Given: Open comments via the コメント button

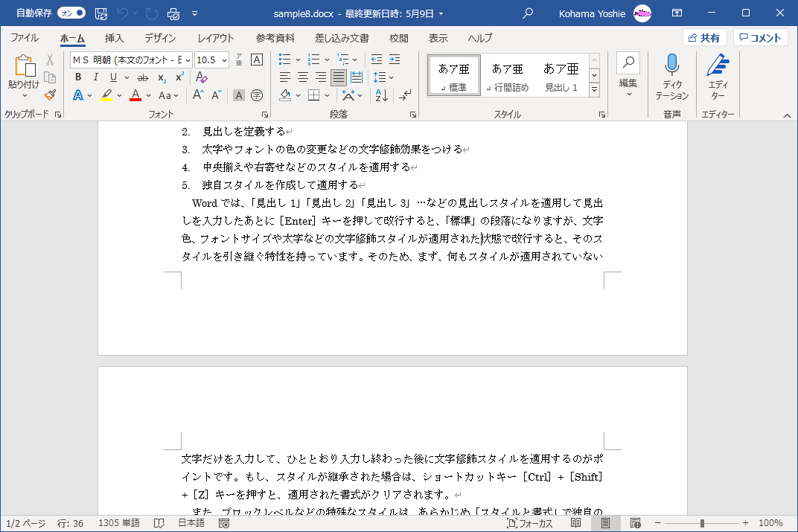Looking at the screenshot, I should [759, 37].
